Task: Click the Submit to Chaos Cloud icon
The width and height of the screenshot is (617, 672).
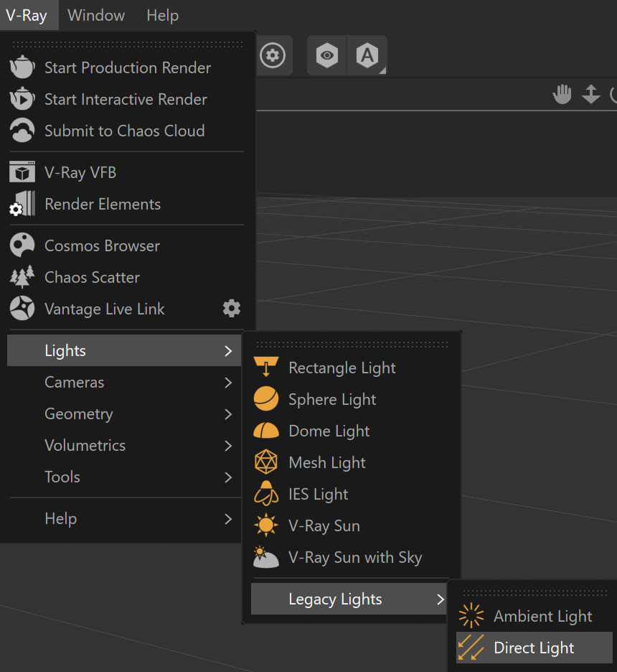Action: 22,130
